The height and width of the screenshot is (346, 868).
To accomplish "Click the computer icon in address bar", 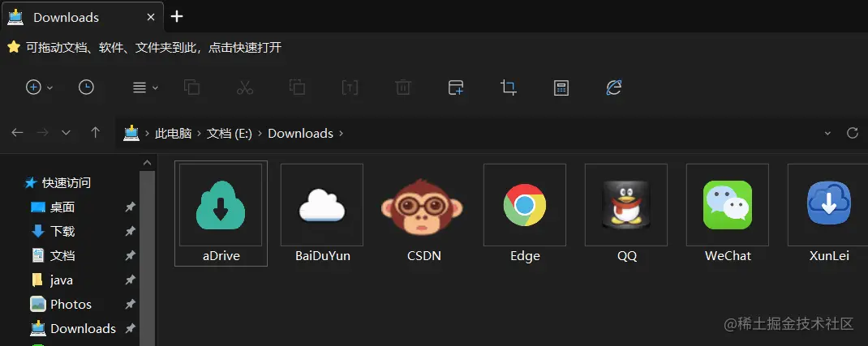I will pyautogui.click(x=131, y=133).
